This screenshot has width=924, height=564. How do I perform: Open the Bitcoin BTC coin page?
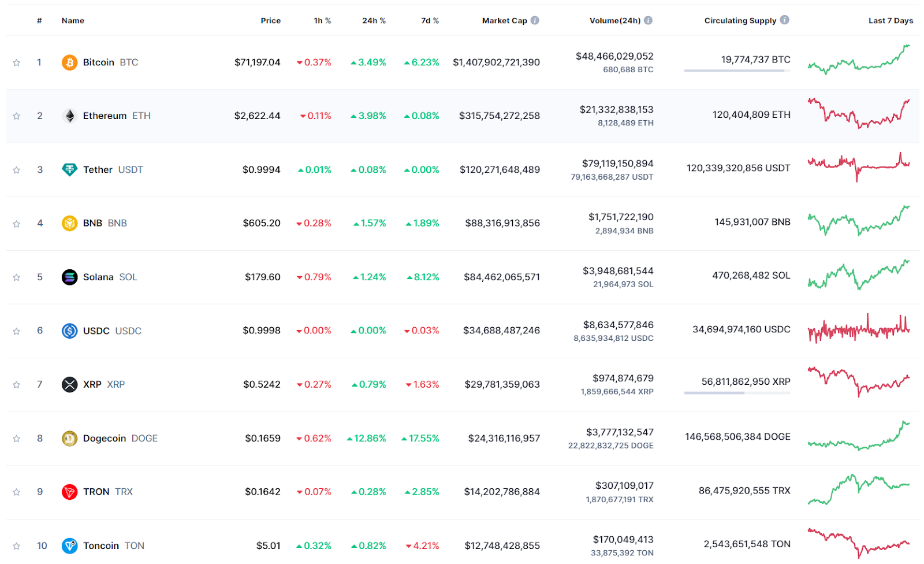pos(110,62)
